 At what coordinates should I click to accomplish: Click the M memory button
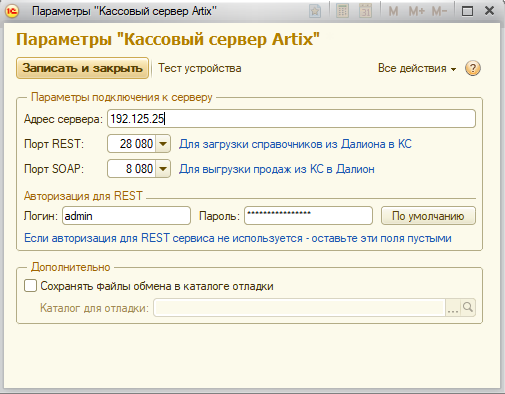pyautogui.click(x=393, y=11)
